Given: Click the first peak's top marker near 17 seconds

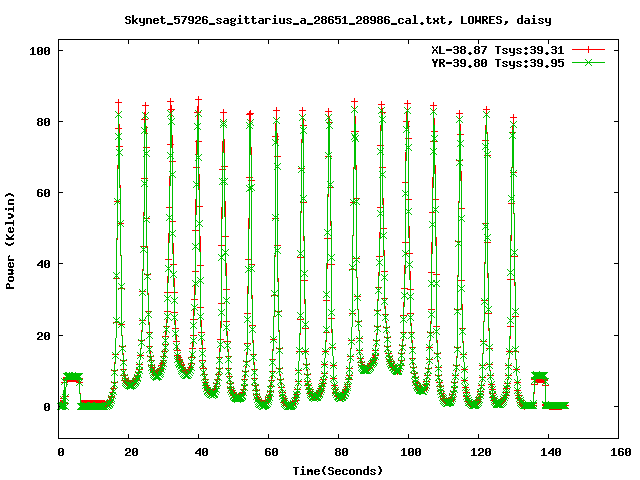Looking at the screenshot, I should 118,102.
